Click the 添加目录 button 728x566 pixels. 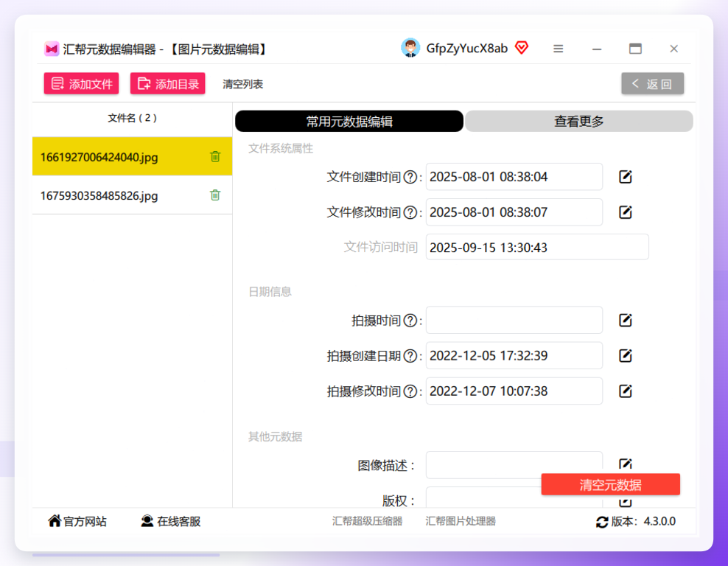point(167,83)
